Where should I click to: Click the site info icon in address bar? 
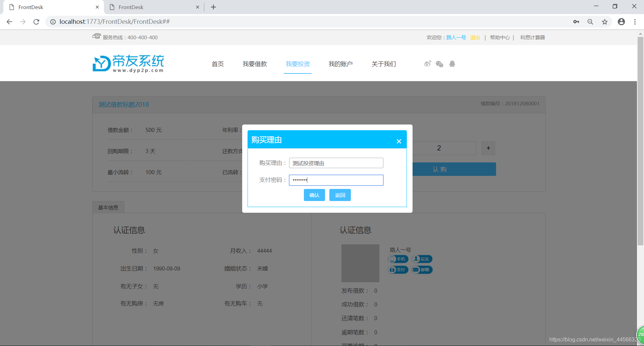pos(53,22)
